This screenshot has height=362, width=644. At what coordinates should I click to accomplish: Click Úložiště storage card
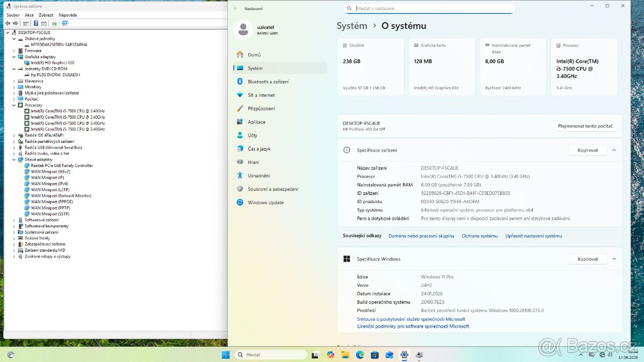click(371, 67)
